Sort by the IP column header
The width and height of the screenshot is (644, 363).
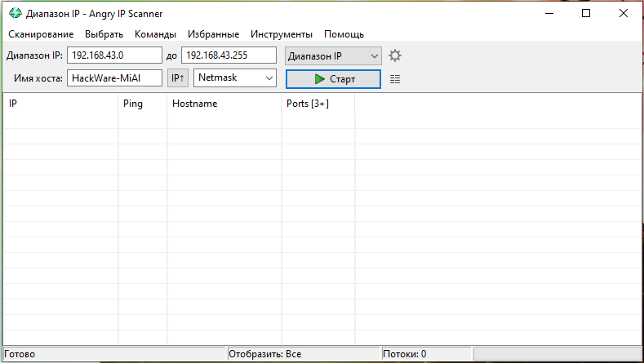pos(60,104)
